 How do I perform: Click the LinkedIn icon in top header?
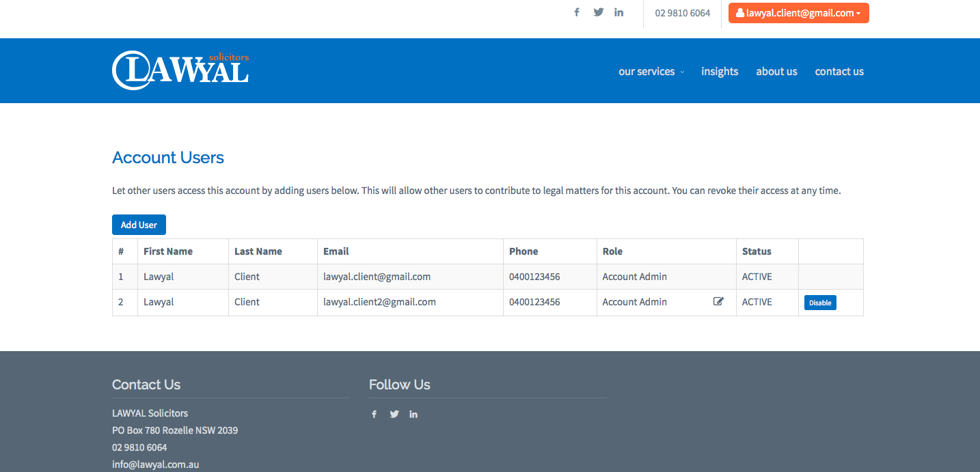[618, 12]
